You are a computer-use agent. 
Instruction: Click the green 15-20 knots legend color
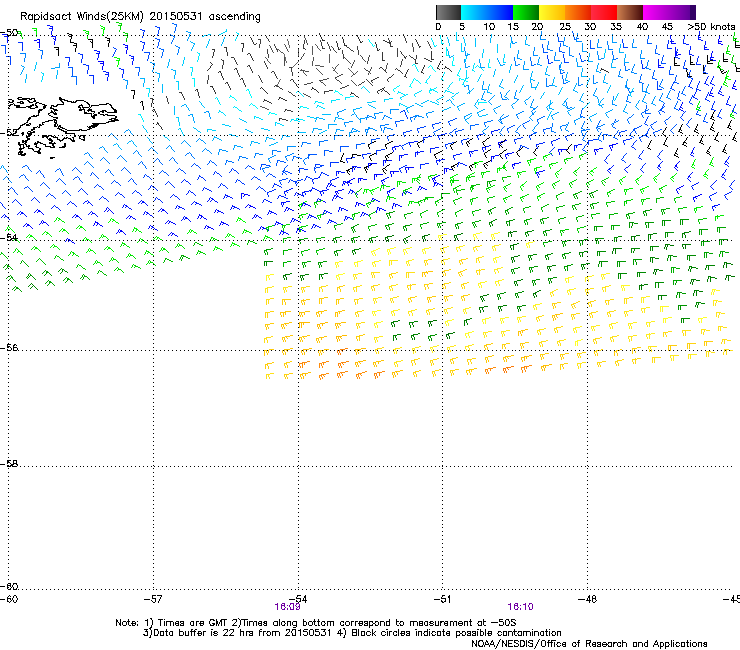(526, 12)
